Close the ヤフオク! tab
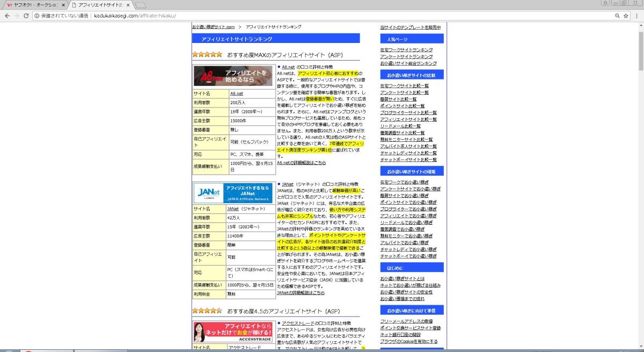This screenshot has height=352, width=644. 63,5
